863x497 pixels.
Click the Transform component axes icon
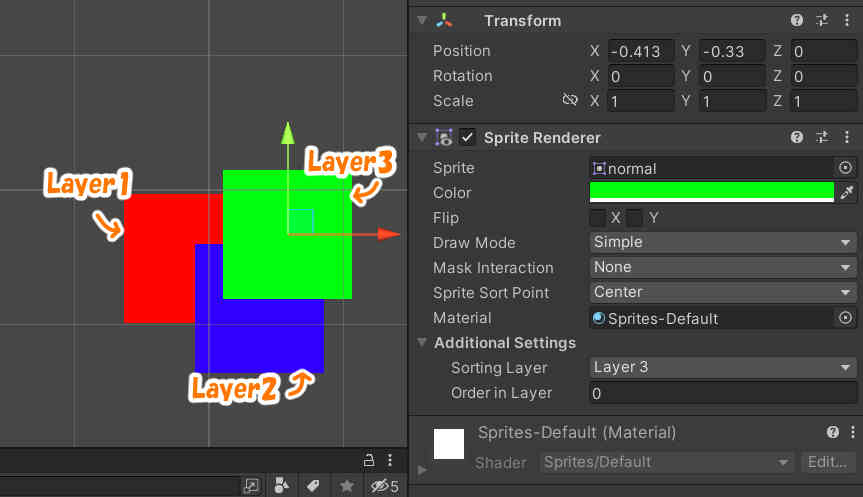coord(444,21)
